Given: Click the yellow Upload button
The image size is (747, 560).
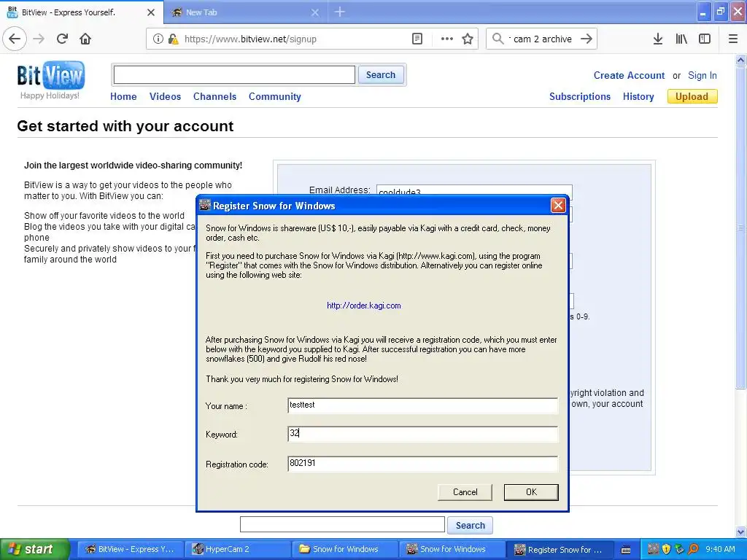Looking at the screenshot, I should (692, 97).
